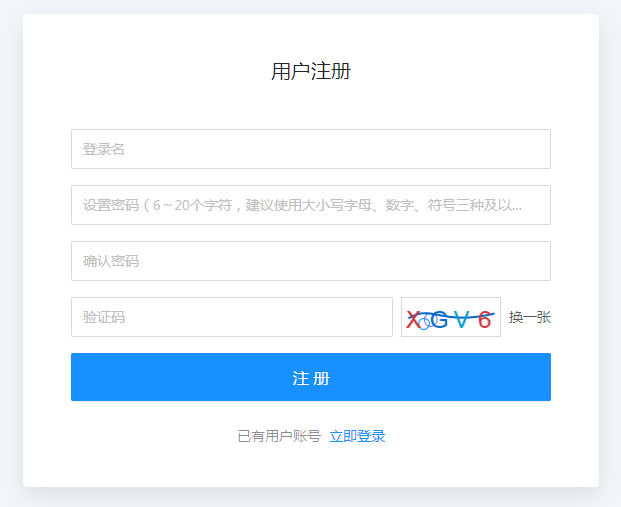Click the 登录名 username input field
The image size is (621, 507).
click(310, 149)
